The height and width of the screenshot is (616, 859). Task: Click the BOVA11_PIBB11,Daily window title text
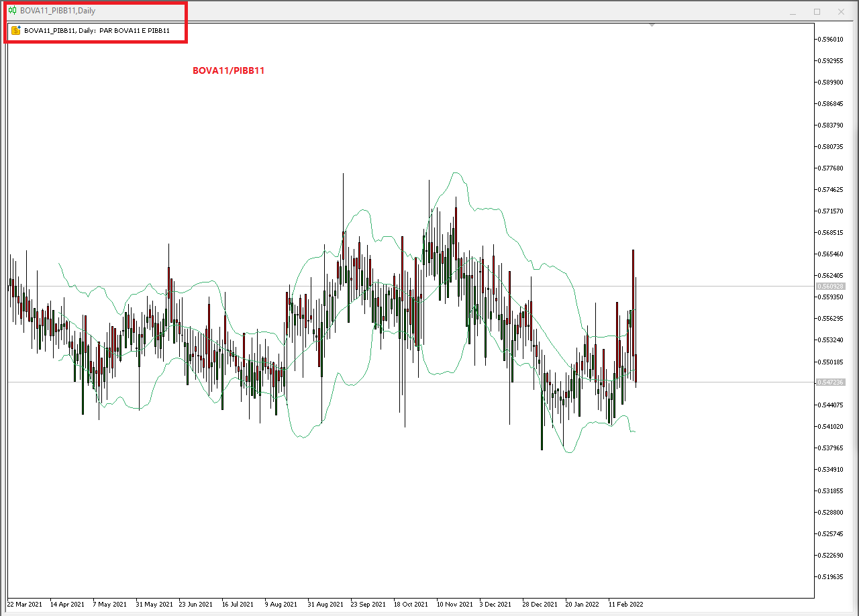[58, 11]
